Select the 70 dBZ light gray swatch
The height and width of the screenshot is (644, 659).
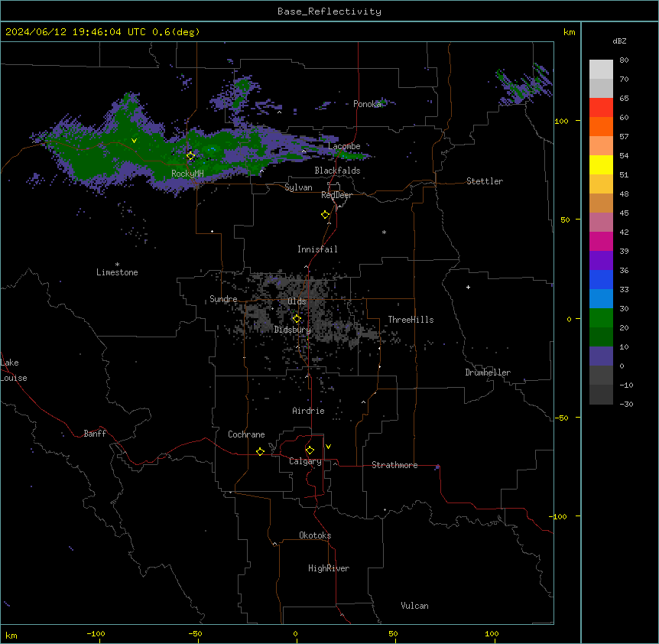tap(601, 88)
